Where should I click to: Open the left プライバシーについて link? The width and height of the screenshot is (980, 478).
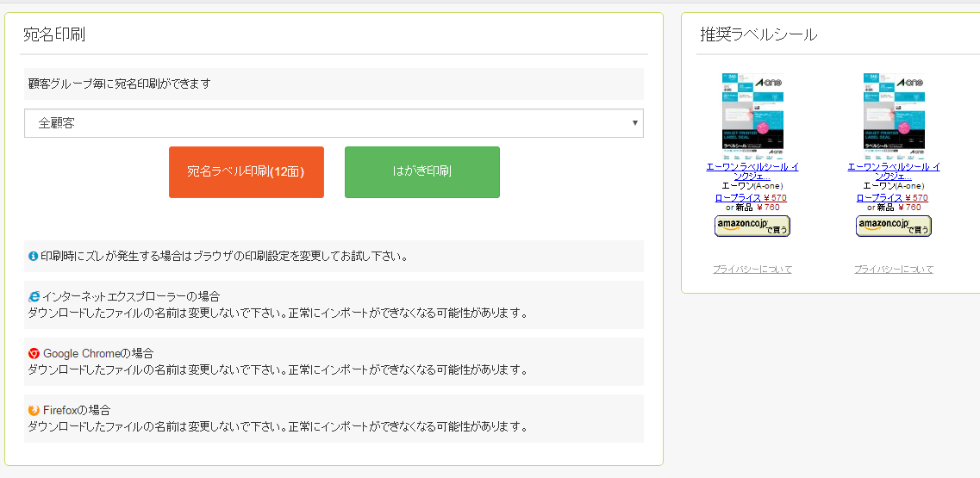point(752,270)
